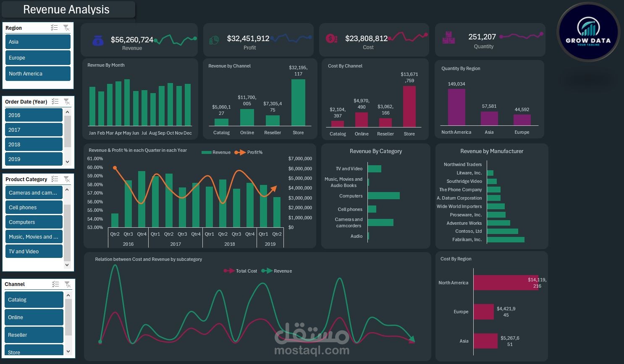Select Fabrikam, Inc. bar in manufacturer chart

click(x=506, y=240)
